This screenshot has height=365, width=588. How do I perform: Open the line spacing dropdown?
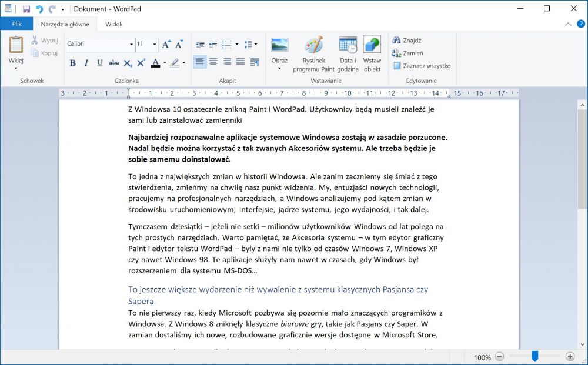pyautogui.click(x=250, y=45)
